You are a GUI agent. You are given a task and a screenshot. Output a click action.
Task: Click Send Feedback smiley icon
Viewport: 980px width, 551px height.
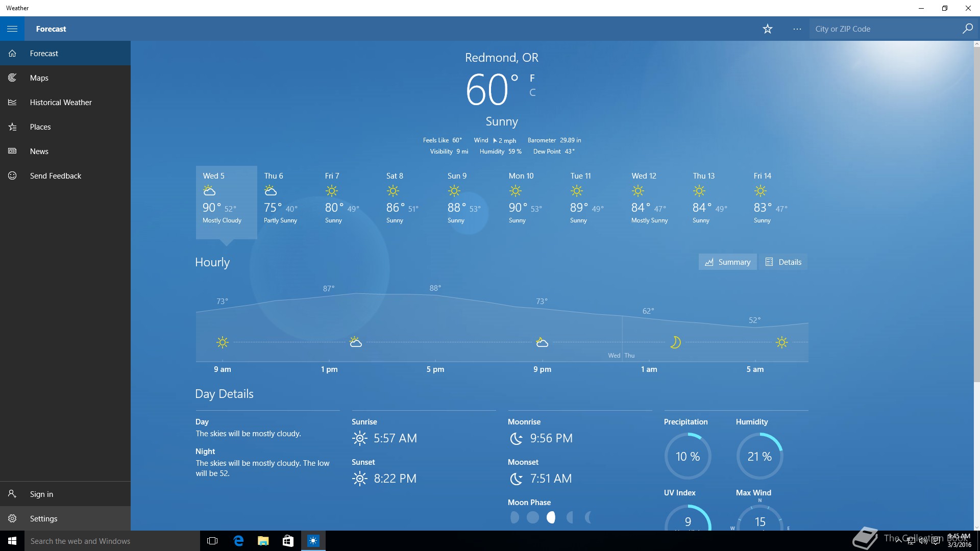[13, 176]
